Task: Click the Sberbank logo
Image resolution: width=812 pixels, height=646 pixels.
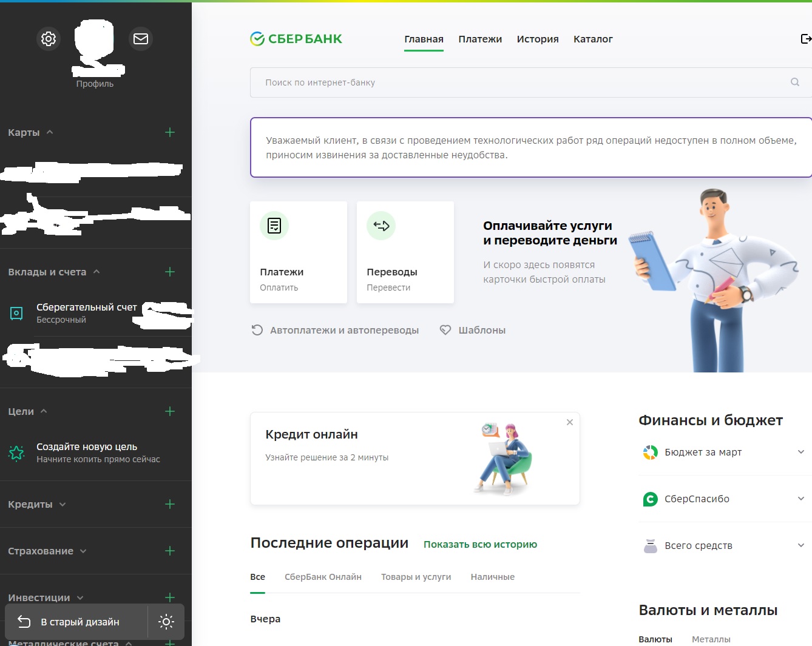Action: tap(296, 39)
